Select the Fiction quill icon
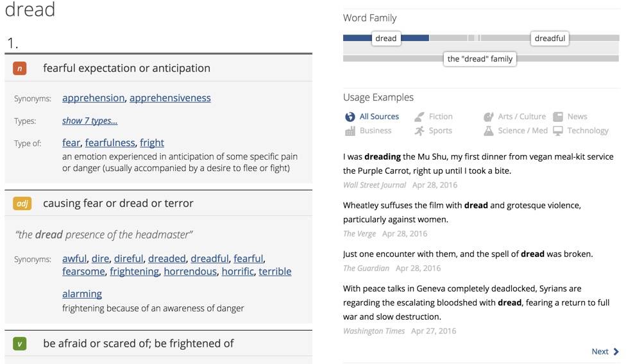Screen dimensions: 635x364 click(x=419, y=117)
